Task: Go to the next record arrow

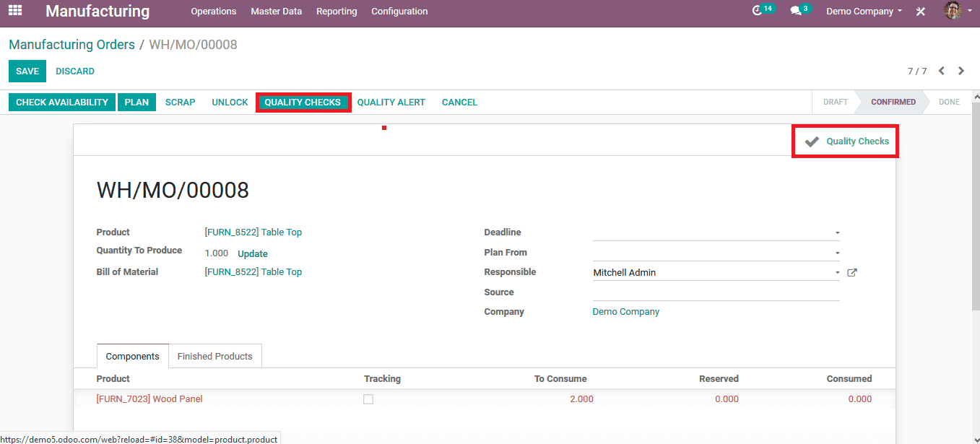Action: 961,71
